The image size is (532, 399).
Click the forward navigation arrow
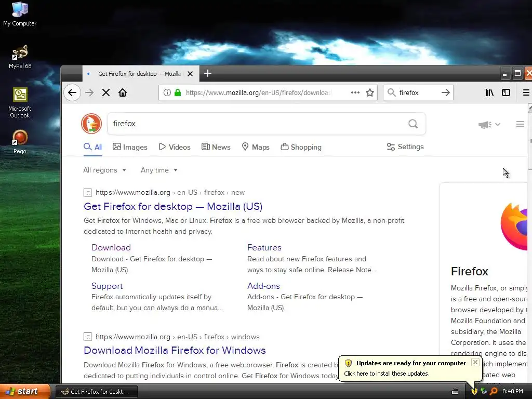coord(89,92)
